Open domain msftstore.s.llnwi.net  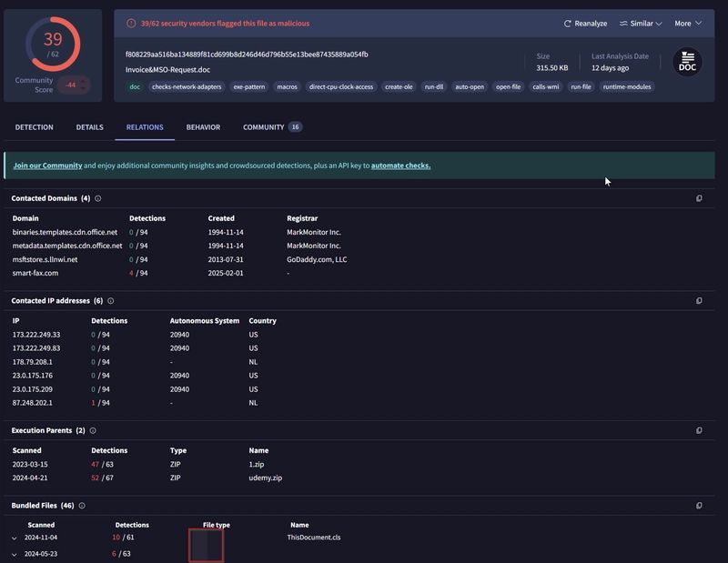(x=45, y=259)
